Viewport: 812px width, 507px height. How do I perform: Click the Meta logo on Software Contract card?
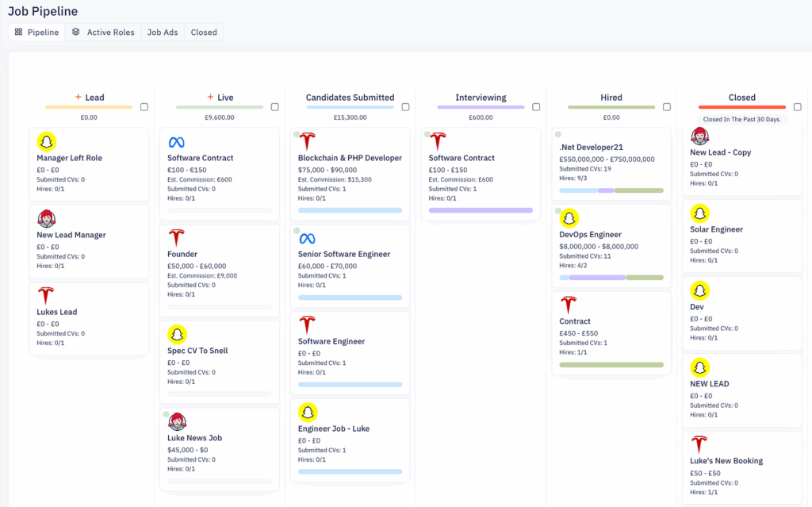click(x=176, y=142)
